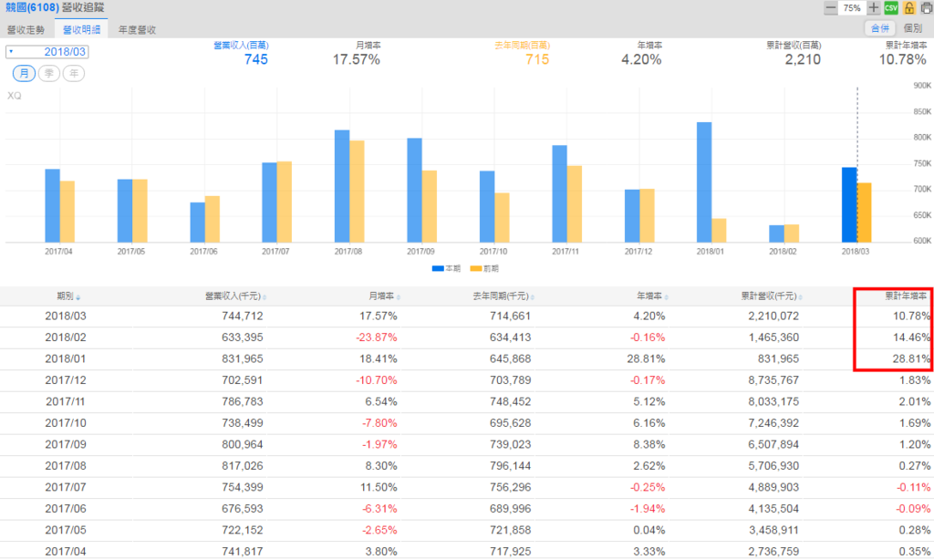Click the cumulative revenue 8,735,767 cell
The width and height of the screenshot is (934, 560).
773,380
